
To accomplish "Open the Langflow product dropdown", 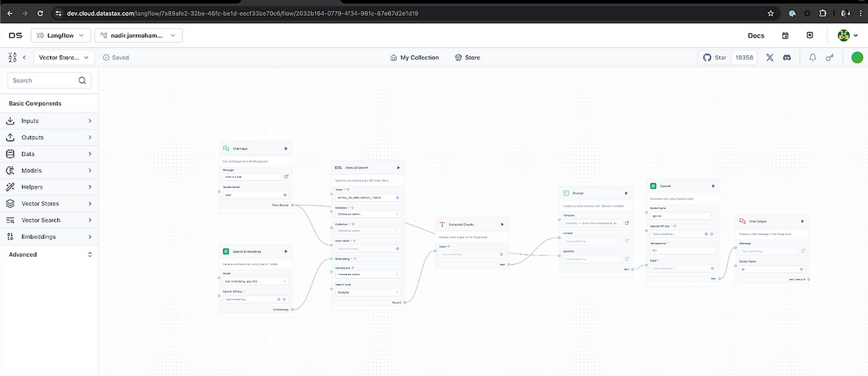I will (x=61, y=35).
